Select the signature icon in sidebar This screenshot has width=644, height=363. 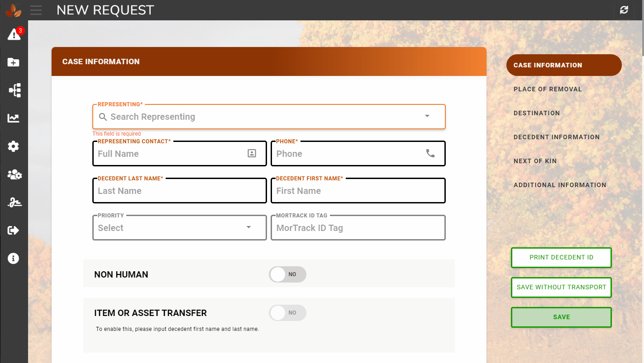pyautogui.click(x=14, y=202)
